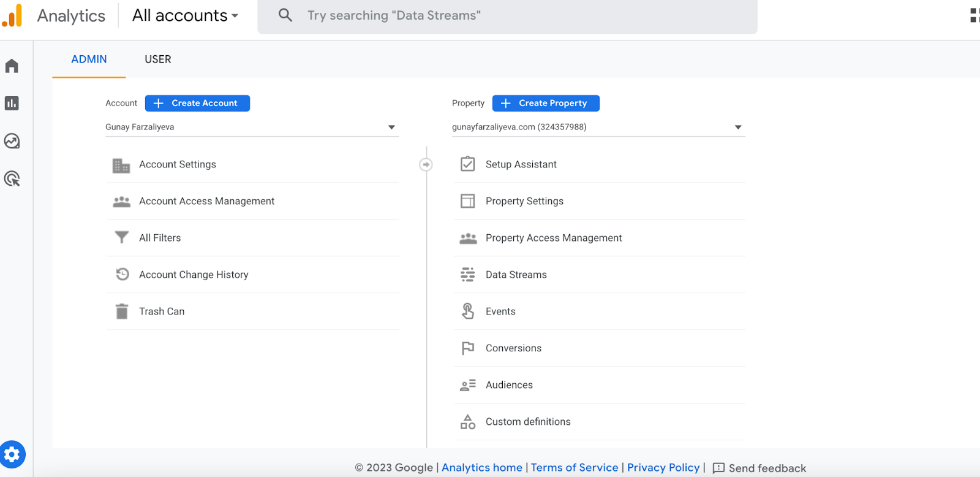The image size is (980, 477).
Task: Open the Reports bar chart sidebar icon
Action: pos(12,103)
